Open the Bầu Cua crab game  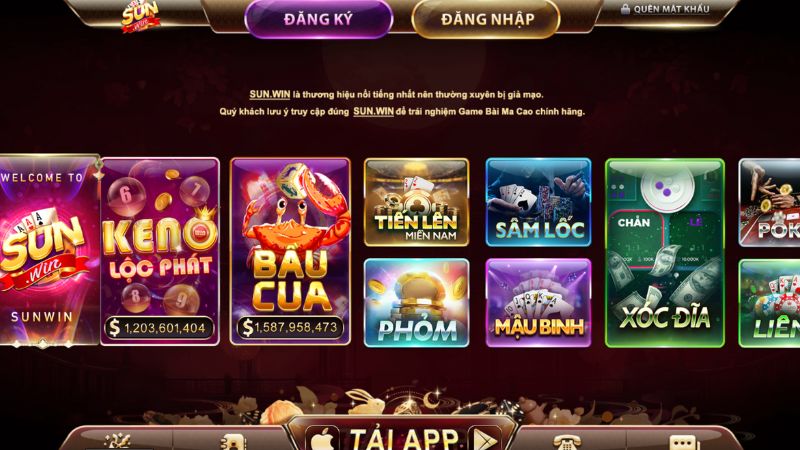290,252
